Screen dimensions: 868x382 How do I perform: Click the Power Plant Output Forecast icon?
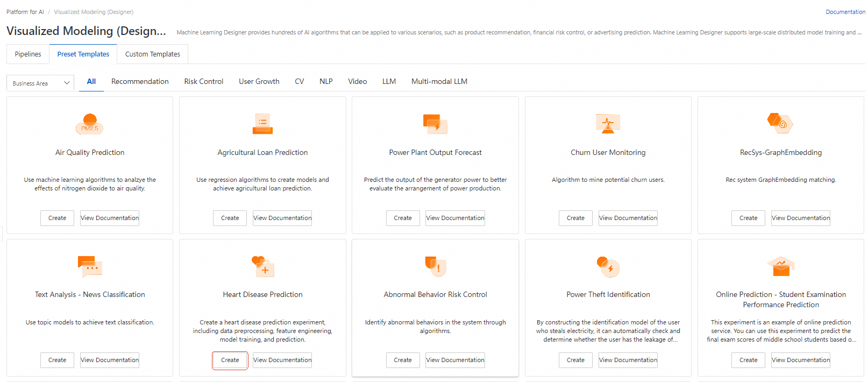[x=435, y=124]
